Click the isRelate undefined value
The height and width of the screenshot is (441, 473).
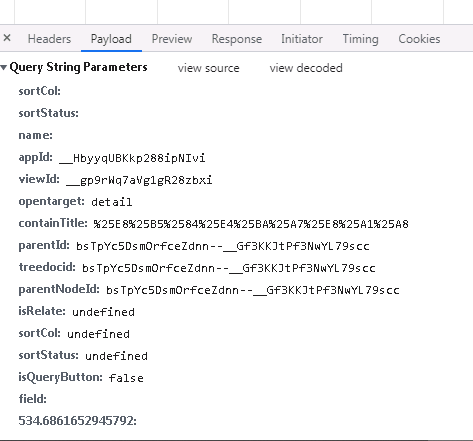tap(103, 312)
